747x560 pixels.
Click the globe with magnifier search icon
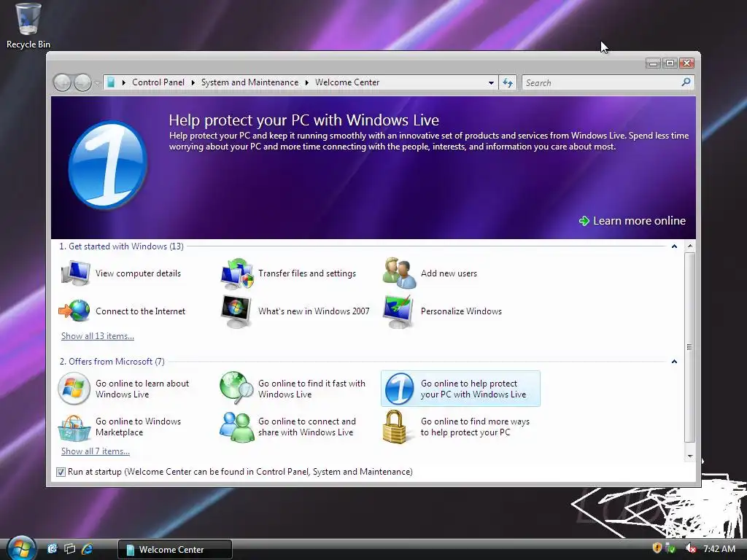[x=236, y=388]
